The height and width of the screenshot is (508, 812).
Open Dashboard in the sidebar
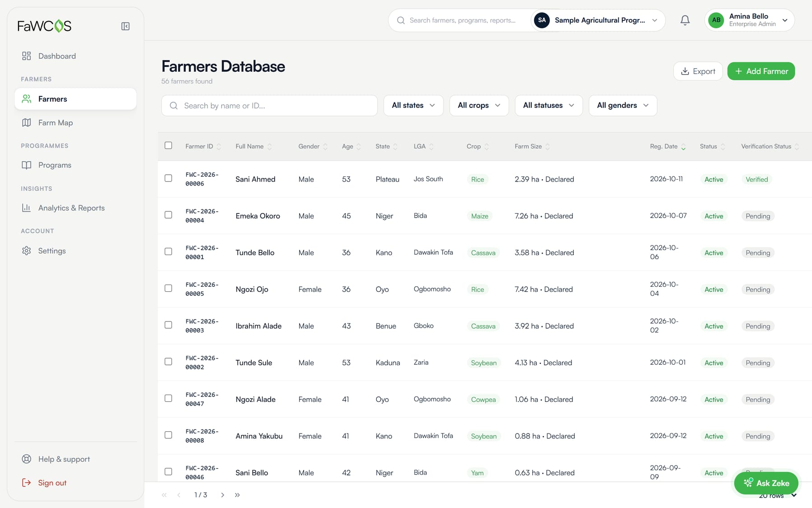[75, 56]
